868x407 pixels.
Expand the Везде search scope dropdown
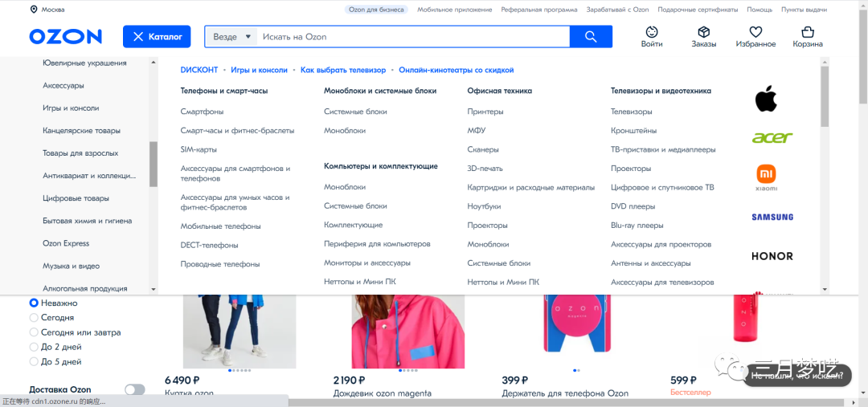[232, 37]
